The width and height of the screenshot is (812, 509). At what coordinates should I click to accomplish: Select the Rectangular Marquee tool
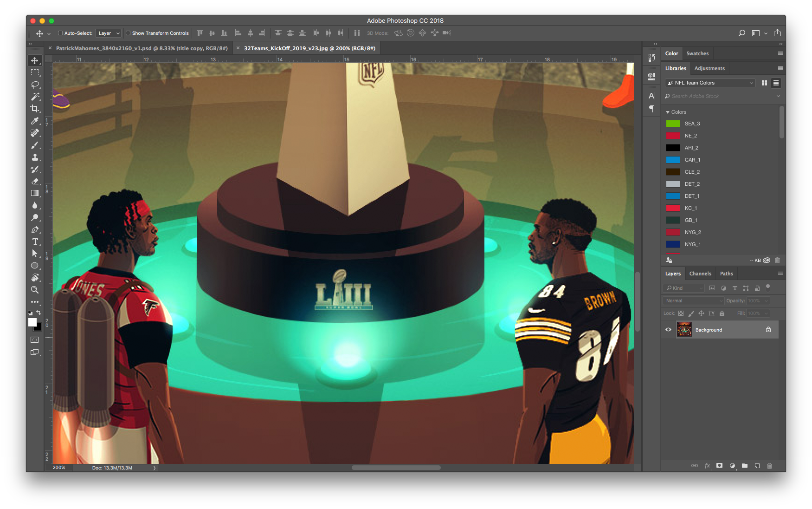[35, 72]
